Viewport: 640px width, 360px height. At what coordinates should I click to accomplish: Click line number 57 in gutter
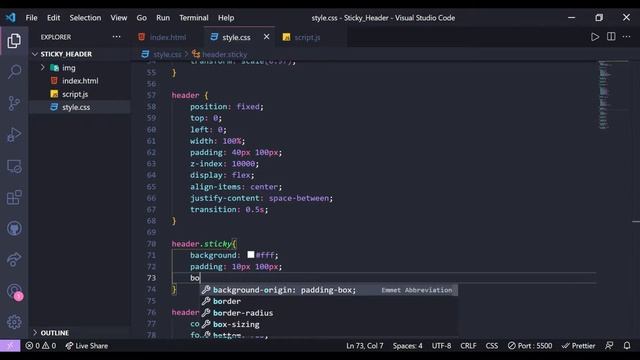pos(151,95)
